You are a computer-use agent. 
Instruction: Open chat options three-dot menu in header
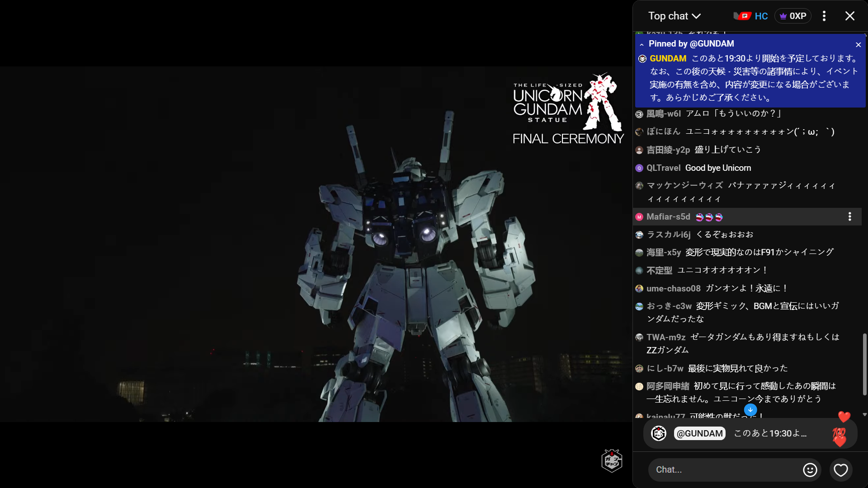[x=824, y=16]
